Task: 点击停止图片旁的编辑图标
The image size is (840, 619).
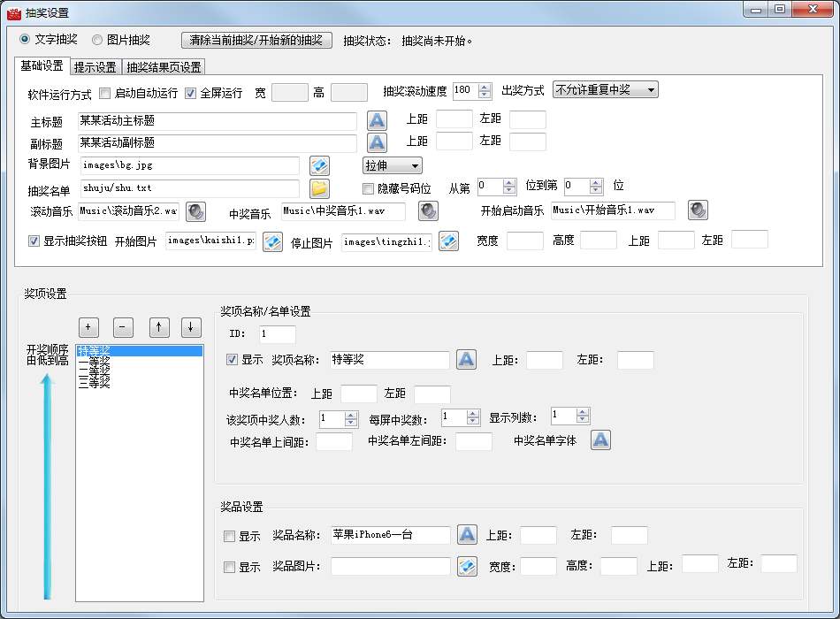Action: 448,241
